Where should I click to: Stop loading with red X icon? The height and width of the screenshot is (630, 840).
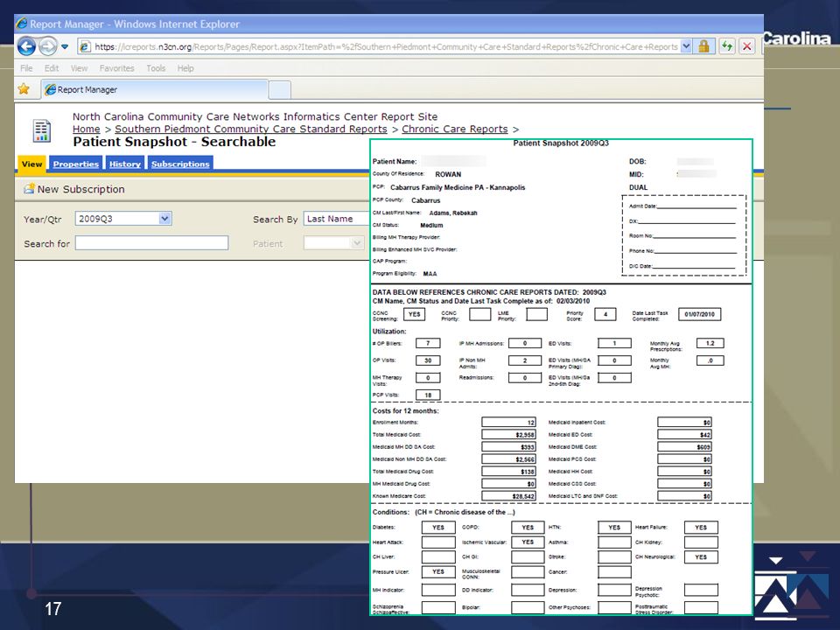(746, 46)
